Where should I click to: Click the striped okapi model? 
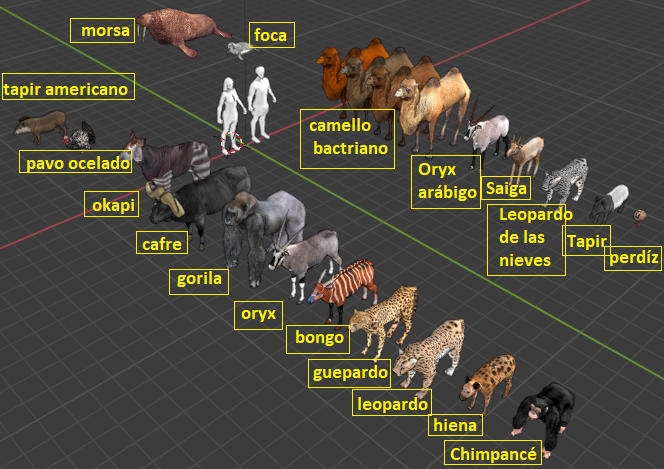coord(167,159)
